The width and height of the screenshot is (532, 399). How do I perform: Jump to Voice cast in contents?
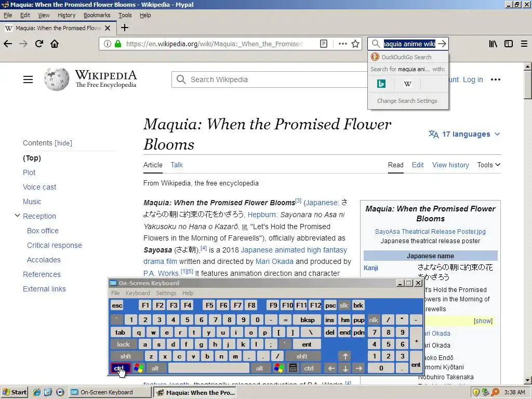pyautogui.click(x=39, y=187)
